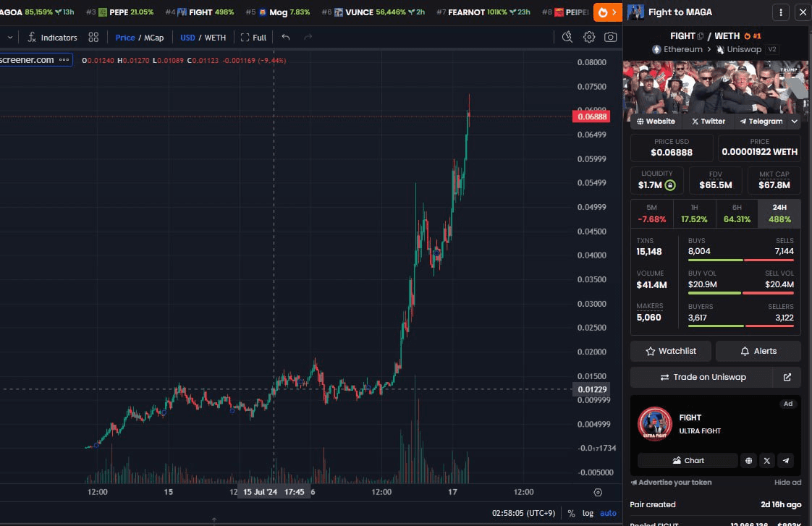Click the $67.8M market cap value

(x=774, y=184)
